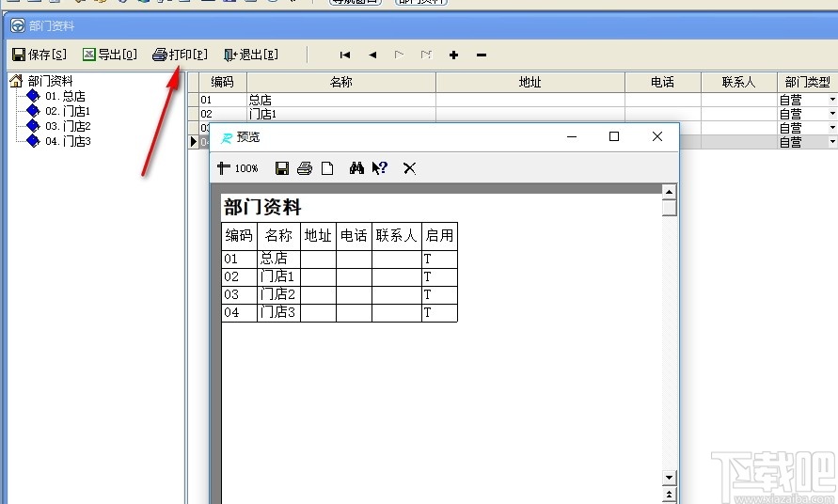Click 门店2 cell in preview table
The image size is (838, 504).
[278, 294]
